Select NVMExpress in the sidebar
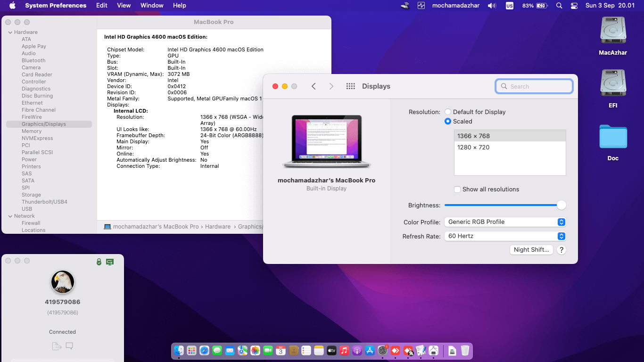Screen dimensions: 644x362 click(x=37, y=138)
